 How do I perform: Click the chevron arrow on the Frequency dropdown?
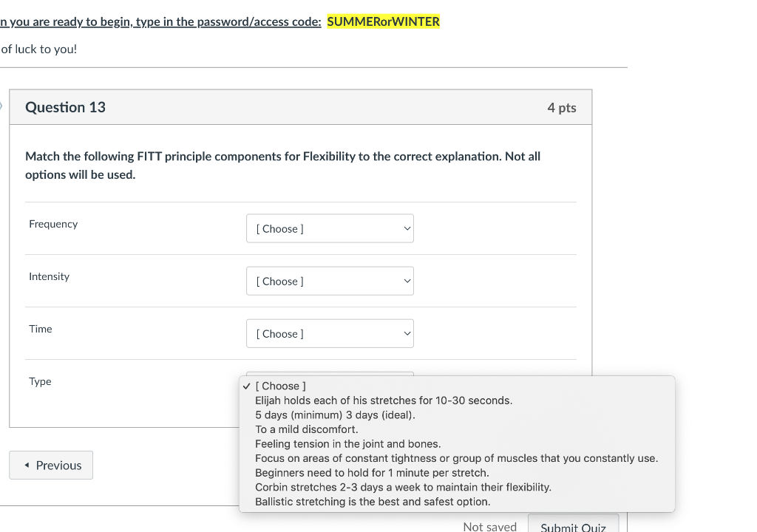(x=407, y=228)
